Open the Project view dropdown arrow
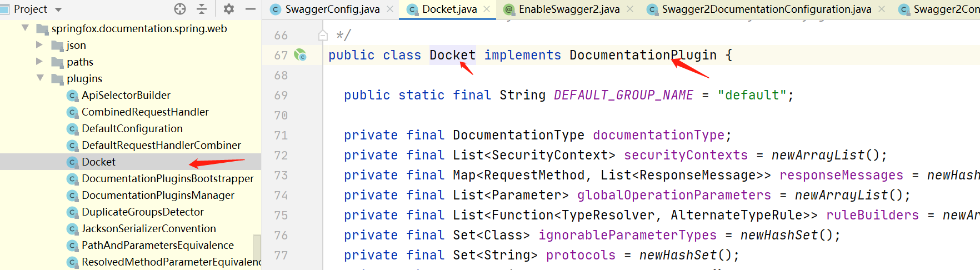 [58, 9]
